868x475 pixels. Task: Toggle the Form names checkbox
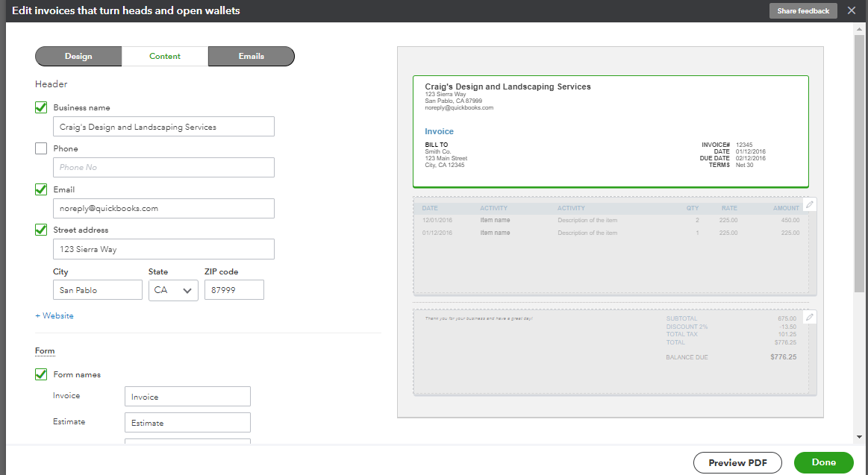tap(41, 374)
